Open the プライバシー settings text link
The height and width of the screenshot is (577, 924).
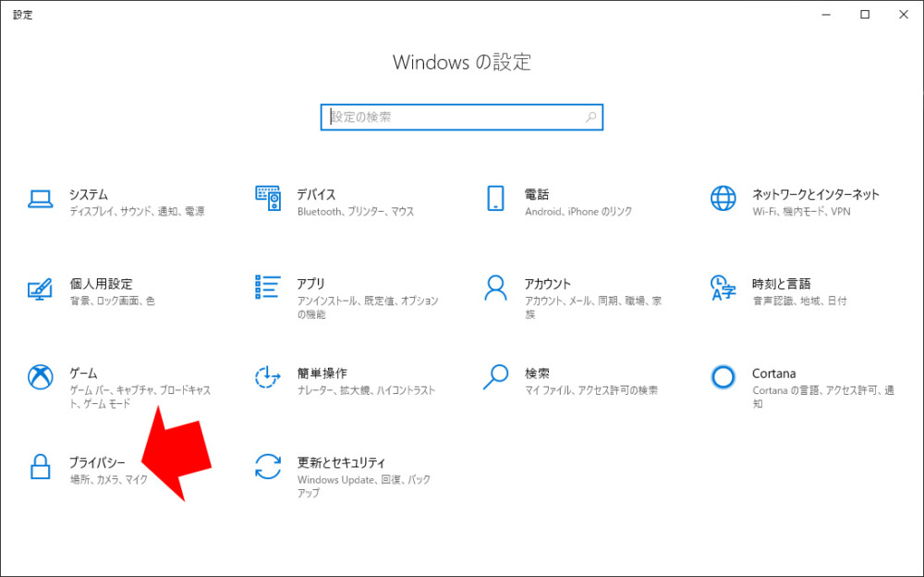point(97,462)
